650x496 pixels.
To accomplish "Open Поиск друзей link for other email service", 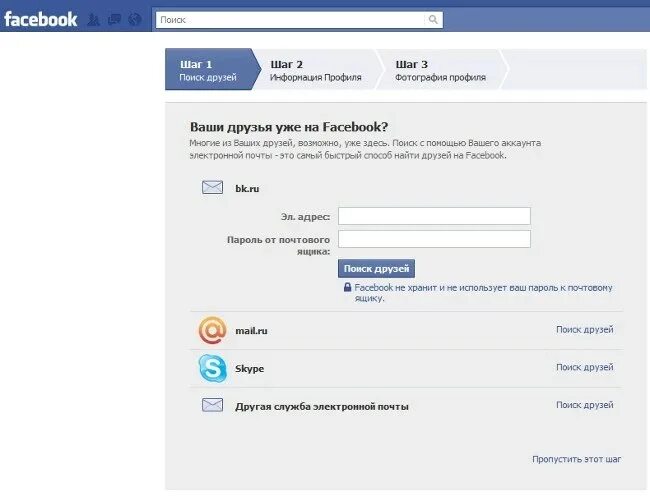I will (585, 405).
